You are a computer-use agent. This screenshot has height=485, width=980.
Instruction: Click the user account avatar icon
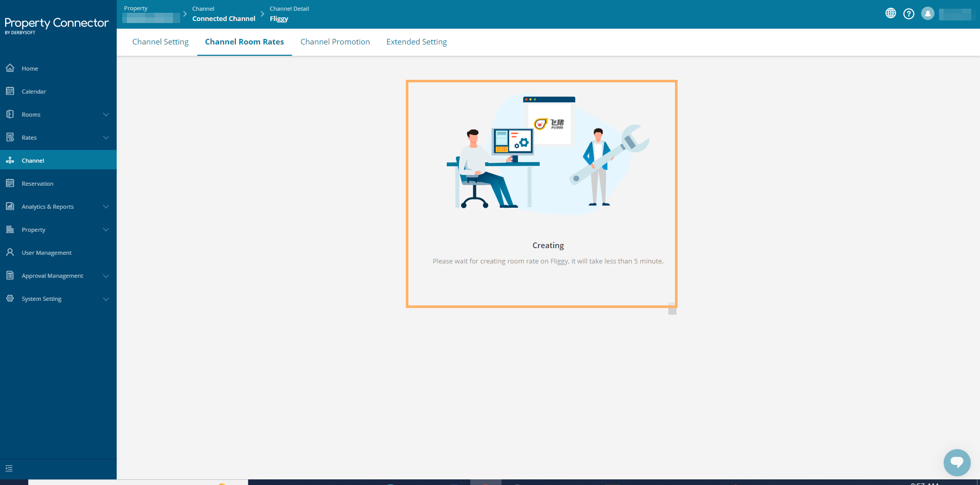tap(928, 14)
